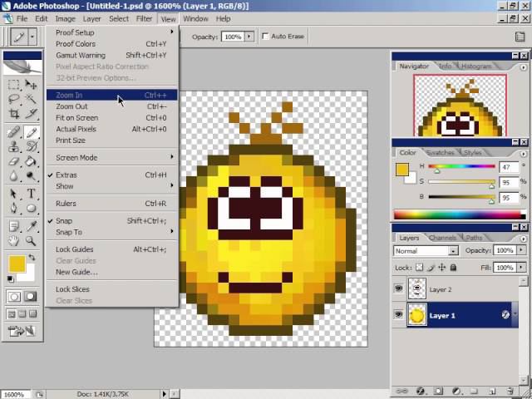Image resolution: width=532 pixels, height=399 pixels.
Task: Select the Hand tool
Action: tap(14, 241)
